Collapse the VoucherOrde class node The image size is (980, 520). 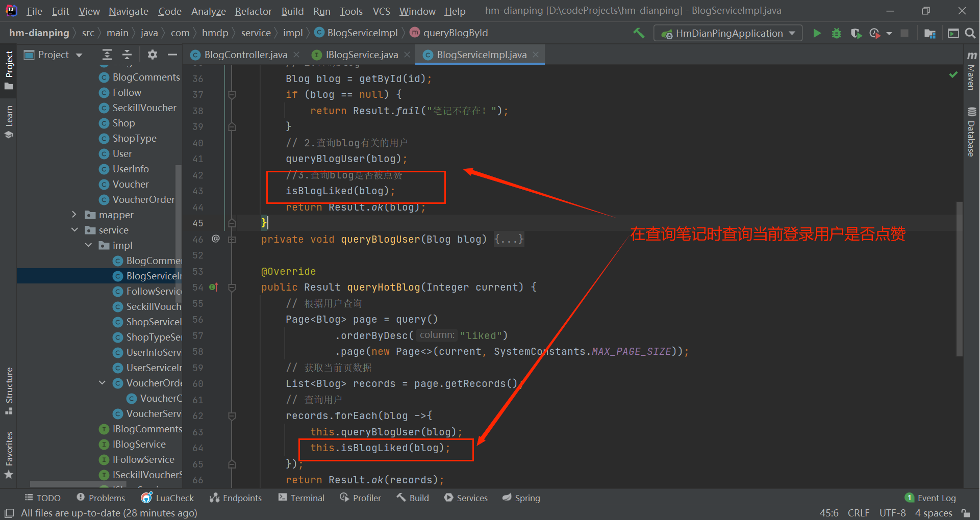tap(102, 383)
